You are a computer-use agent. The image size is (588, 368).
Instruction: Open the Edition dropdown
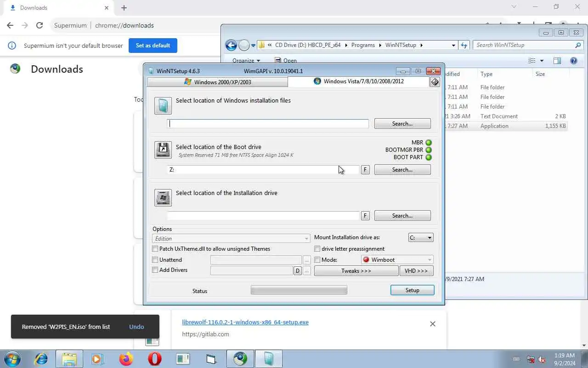(x=231, y=239)
